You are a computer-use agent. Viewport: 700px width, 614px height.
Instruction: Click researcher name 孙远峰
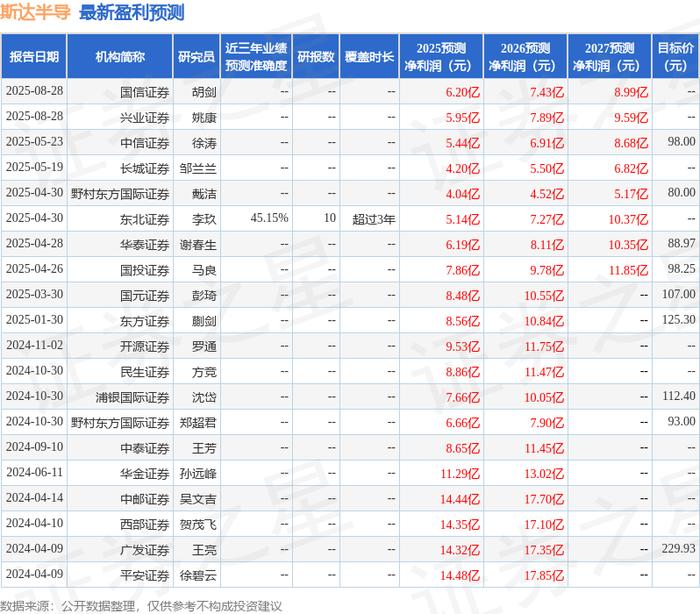(x=198, y=474)
